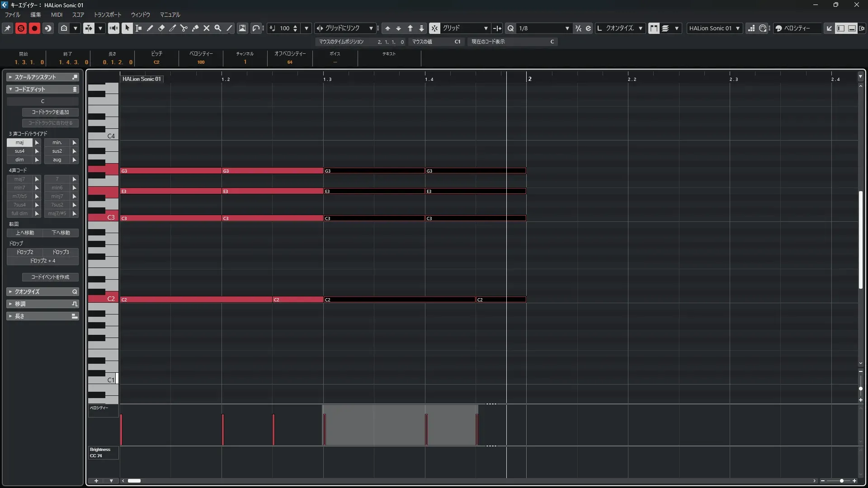Select the Split scissors tool
Image resolution: width=868 pixels, height=488 pixels.
184,28
